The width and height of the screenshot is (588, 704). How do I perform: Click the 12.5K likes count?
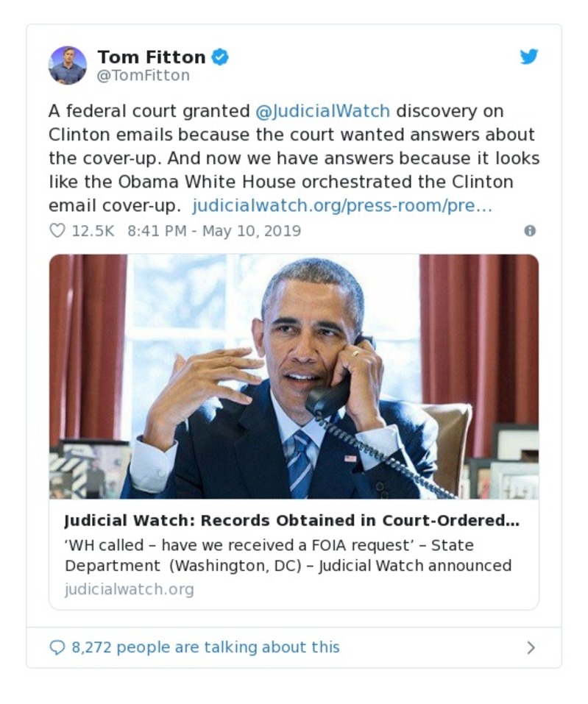pos(93,231)
